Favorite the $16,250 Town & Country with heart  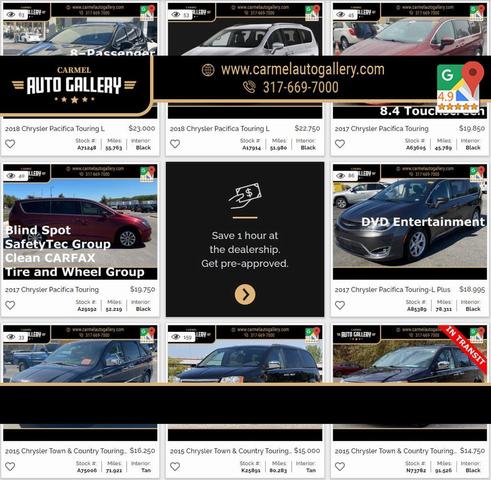click(x=10, y=467)
